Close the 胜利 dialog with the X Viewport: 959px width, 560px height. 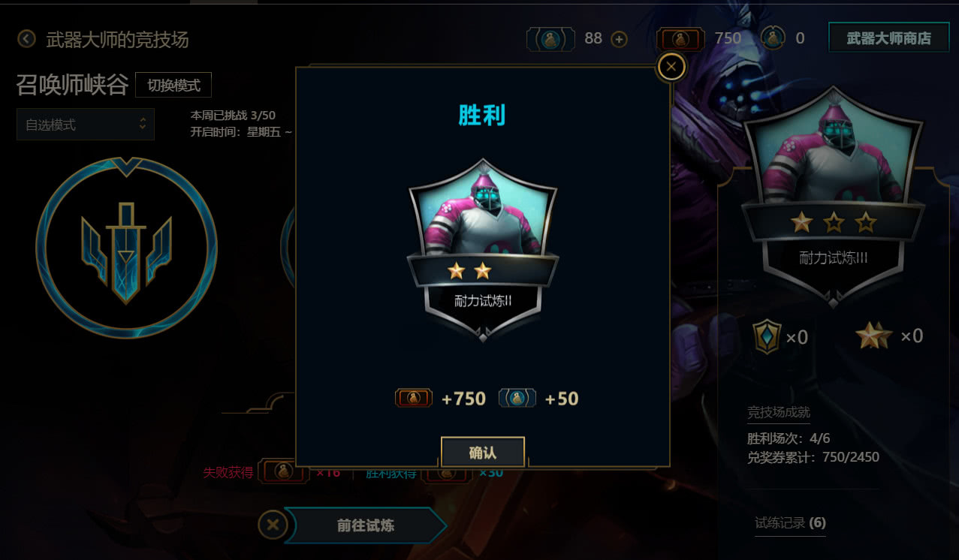tap(671, 68)
